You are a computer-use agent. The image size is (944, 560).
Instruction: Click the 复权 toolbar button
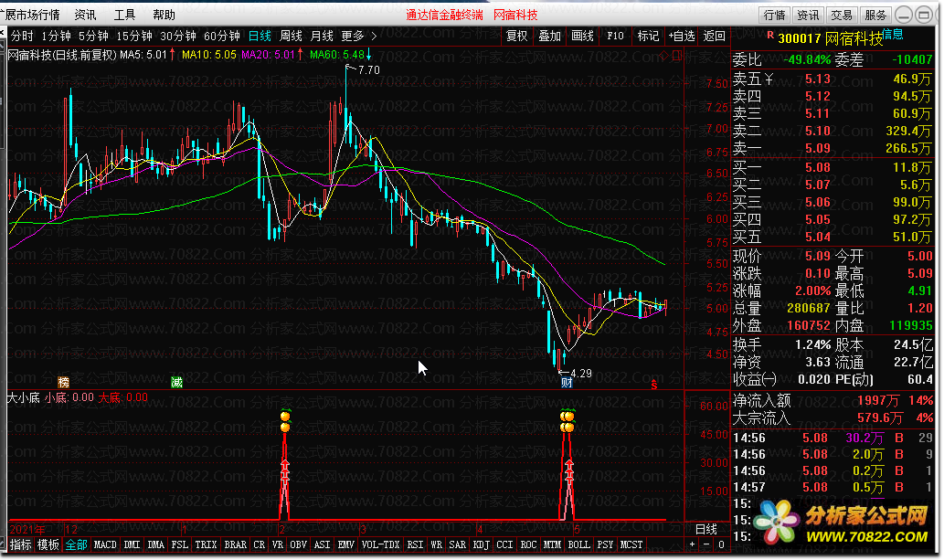pos(516,37)
